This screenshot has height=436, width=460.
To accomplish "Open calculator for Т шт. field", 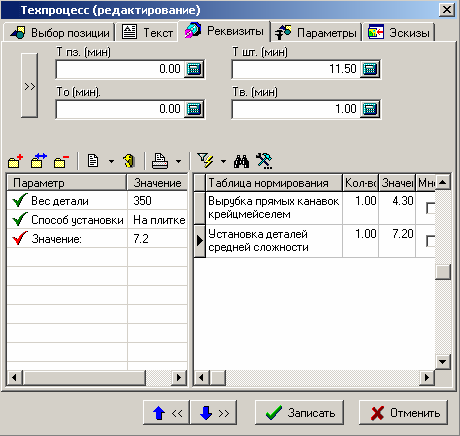I will [370, 69].
